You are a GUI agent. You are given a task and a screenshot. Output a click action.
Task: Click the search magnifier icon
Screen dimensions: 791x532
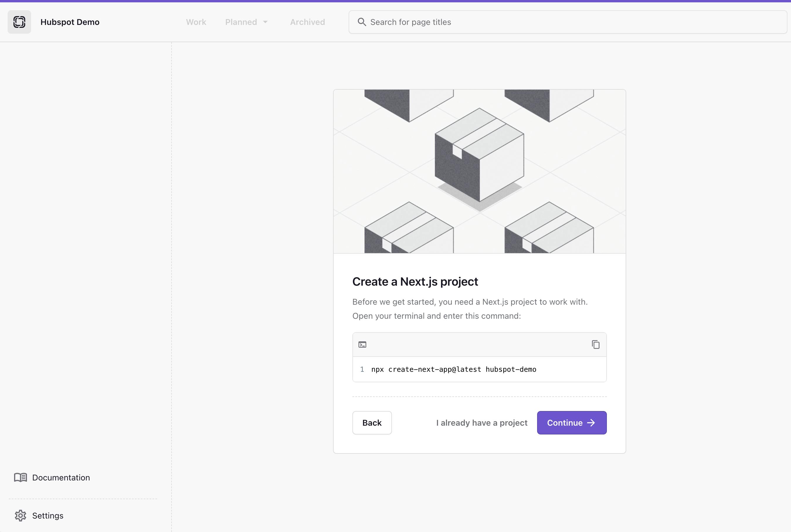click(x=361, y=22)
